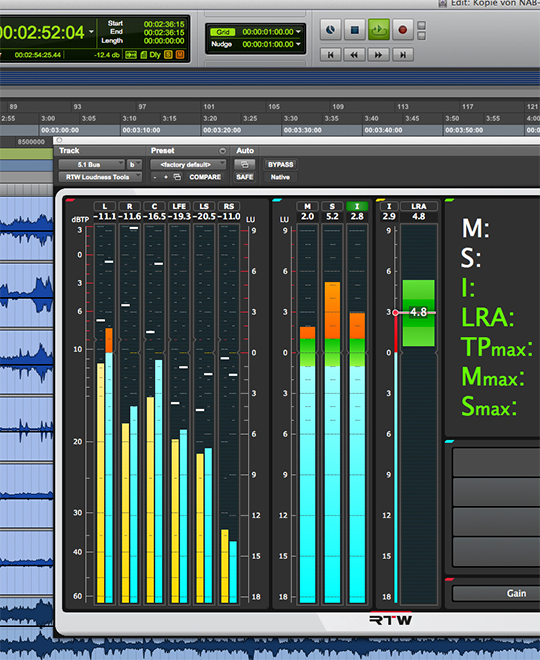The width and height of the screenshot is (540, 660).
Task: Click the -16.5 C peak readout
Action: tap(154, 217)
